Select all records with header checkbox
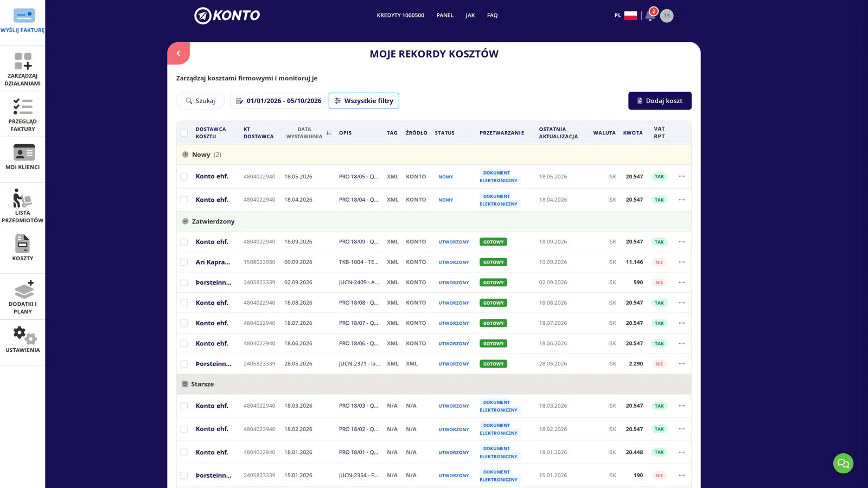 [x=184, y=133]
